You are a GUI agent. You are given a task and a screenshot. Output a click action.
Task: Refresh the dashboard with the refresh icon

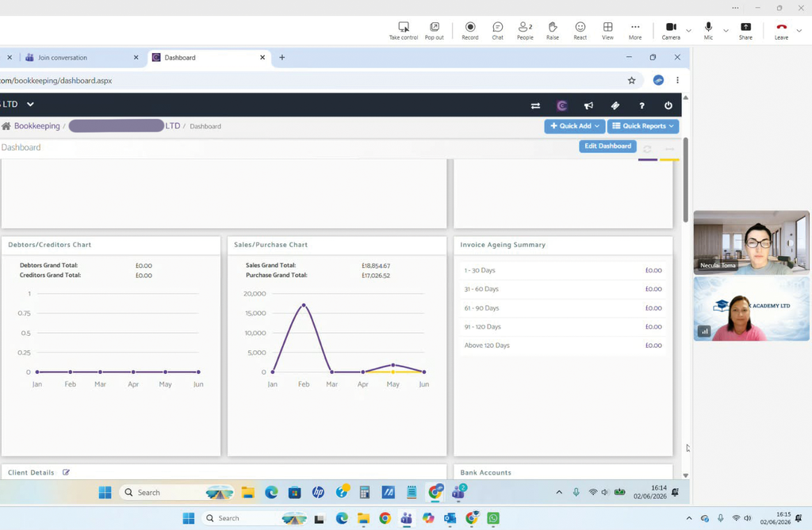[647, 149]
